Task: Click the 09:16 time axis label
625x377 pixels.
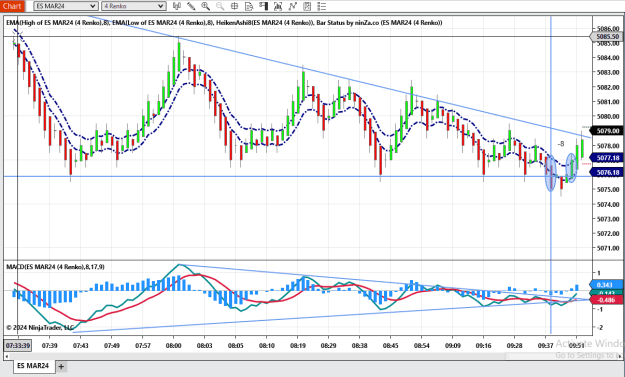Action: [x=483, y=346]
